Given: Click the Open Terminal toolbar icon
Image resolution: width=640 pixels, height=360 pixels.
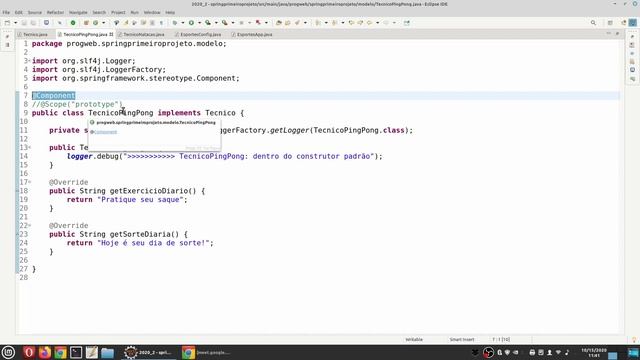Looking at the screenshot, I should tap(47, 23).
